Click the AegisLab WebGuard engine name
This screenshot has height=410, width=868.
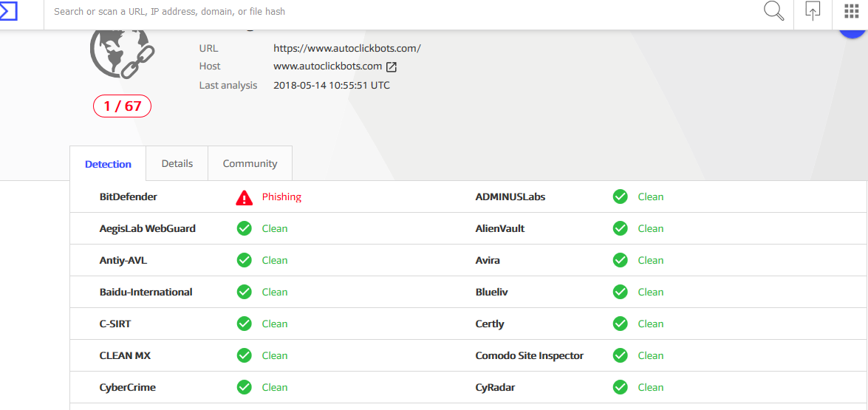[x=147, y=228]
